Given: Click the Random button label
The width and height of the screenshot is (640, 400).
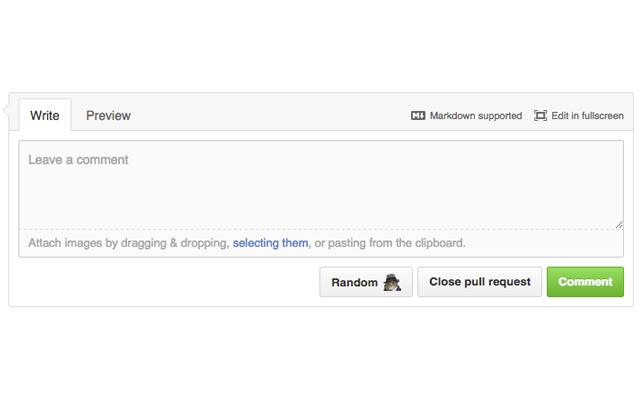Looking at the screenshot, I should coord(354,282).
